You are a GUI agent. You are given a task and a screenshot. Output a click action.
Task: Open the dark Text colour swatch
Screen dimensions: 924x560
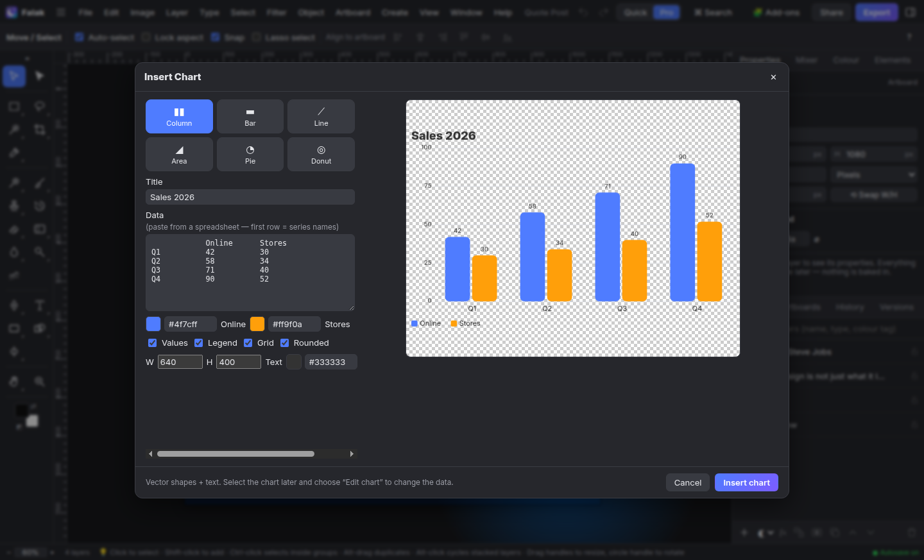click(294, 362)
